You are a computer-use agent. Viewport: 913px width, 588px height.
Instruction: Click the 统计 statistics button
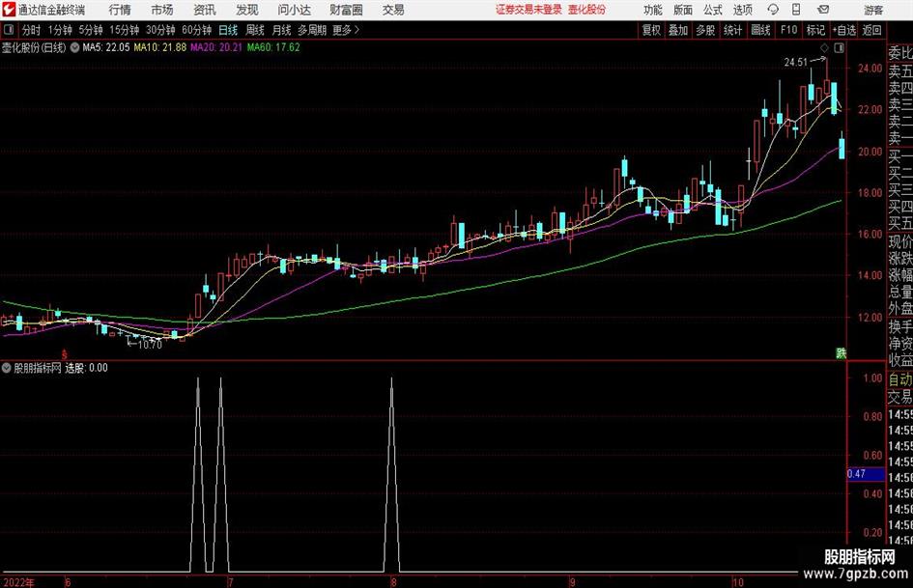[x=732, y=30]
